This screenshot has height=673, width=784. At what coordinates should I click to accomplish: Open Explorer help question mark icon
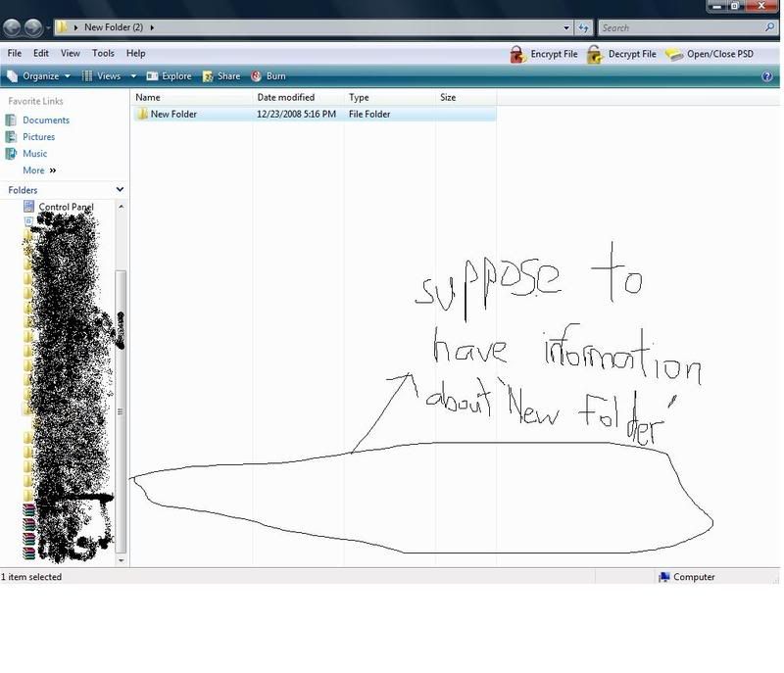tap(767, 76)
